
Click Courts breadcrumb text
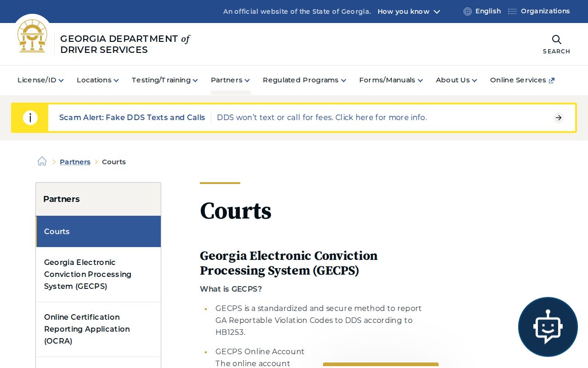point(114,162)
